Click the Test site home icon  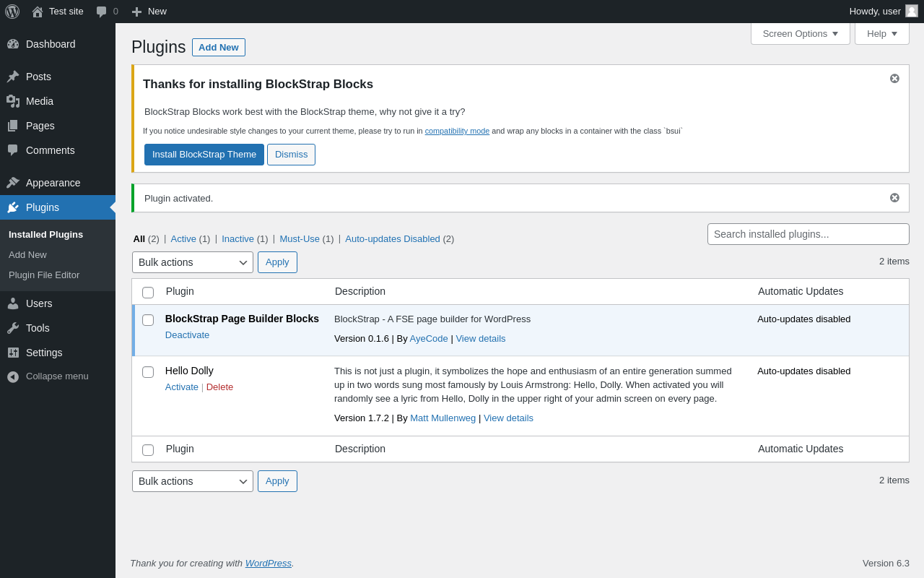(x=38, y=12)
